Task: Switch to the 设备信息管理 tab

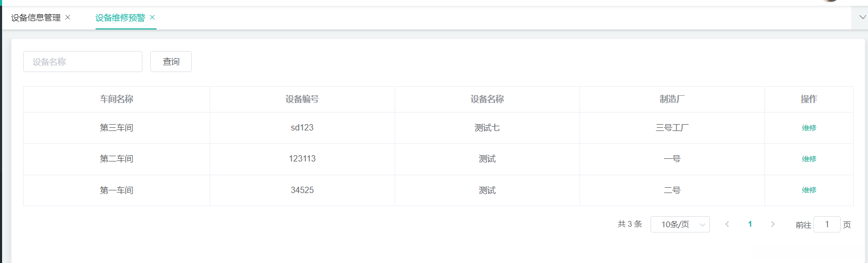Action: pos(36,18)
